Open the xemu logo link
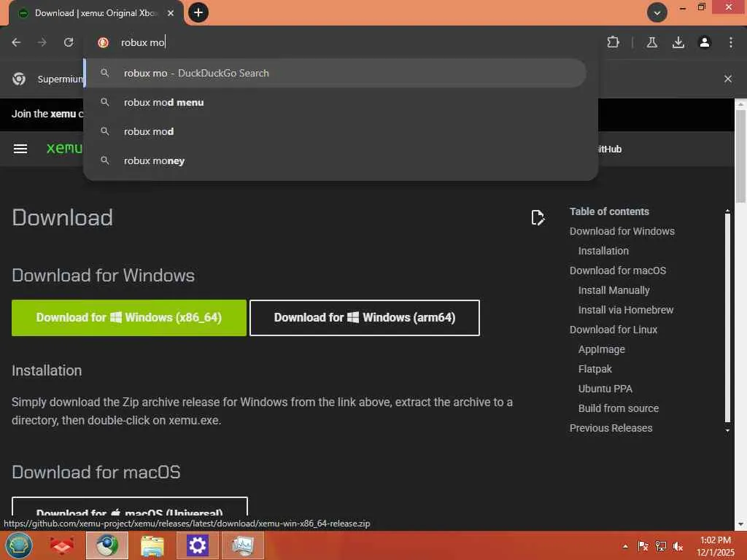This screenshot has width=747, height=560. pos(64,149)
